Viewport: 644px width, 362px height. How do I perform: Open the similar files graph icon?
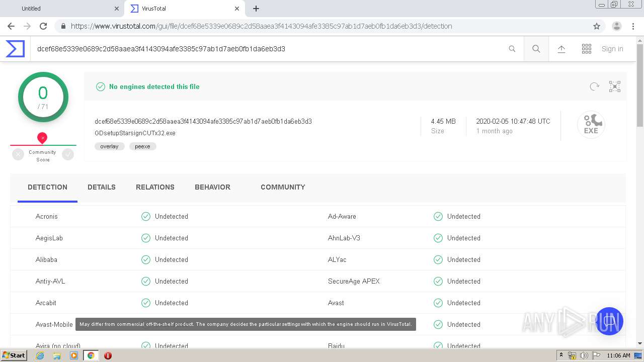coord(615,86)
